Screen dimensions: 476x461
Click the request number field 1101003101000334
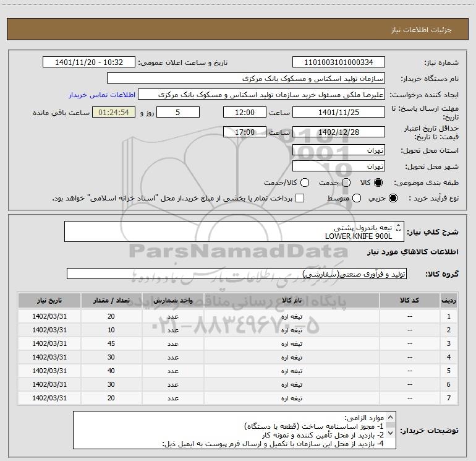[x=339, y=62]
